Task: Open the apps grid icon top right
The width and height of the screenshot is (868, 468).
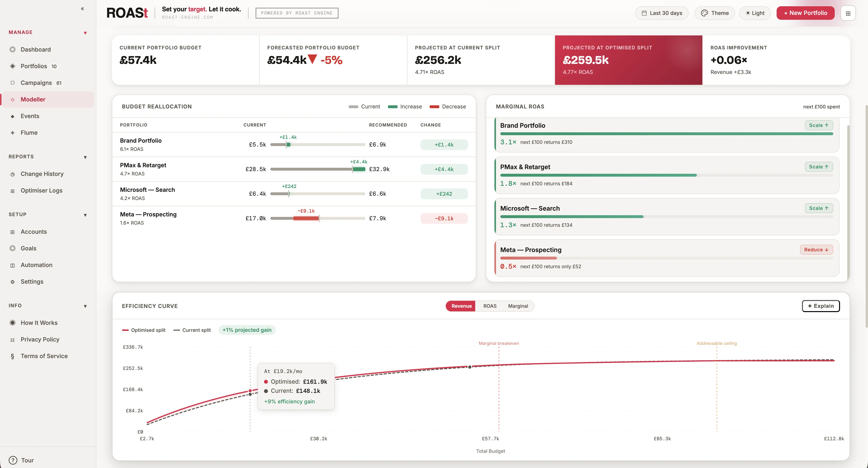Action: 848,13
